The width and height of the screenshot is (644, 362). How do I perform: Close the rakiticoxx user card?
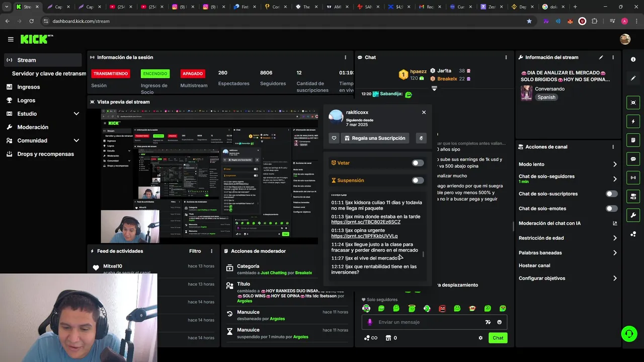click(424, 112)
